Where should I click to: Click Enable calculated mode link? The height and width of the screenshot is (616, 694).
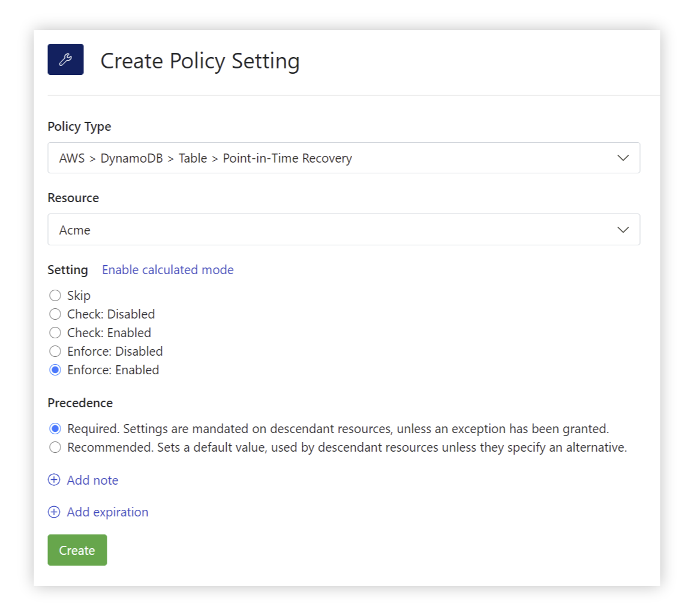(x=167, y=269)
